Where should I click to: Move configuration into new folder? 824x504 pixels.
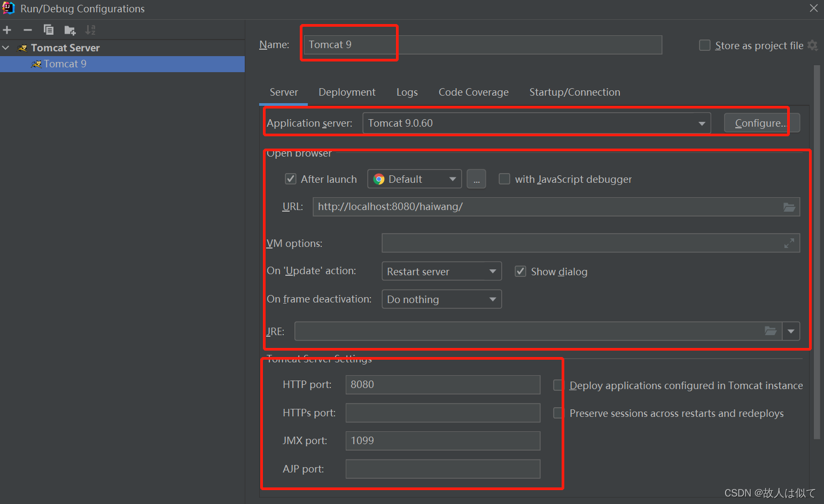click(x=70, y=30)
